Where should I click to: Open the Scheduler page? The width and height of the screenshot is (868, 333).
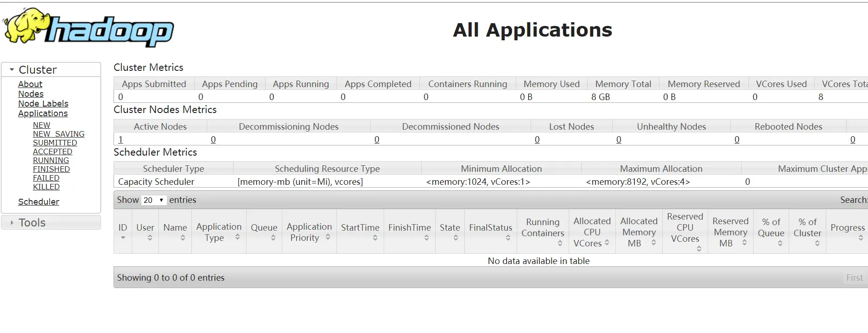tap(38, 202)
